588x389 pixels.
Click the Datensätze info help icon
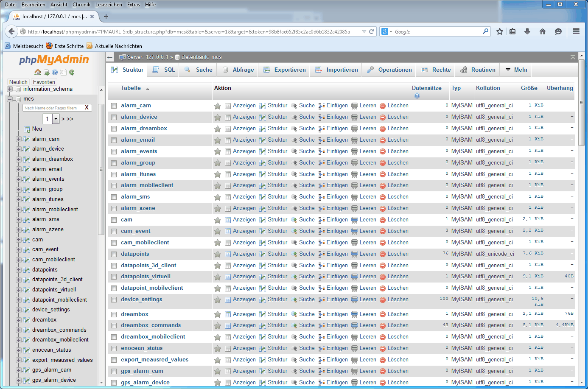pyautogui.click(x=417, y=96)
